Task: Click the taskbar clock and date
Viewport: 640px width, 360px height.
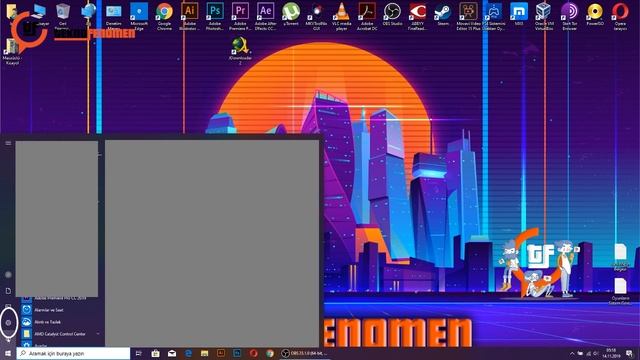Action: 611,353
